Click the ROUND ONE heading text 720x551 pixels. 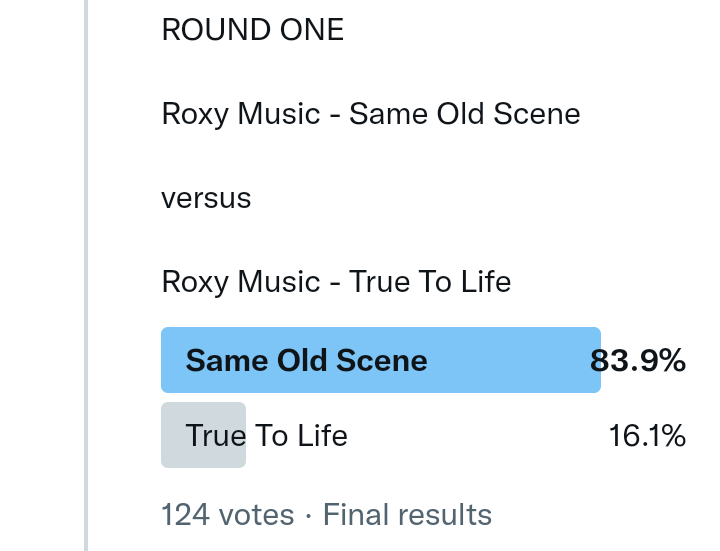[252, 30]
